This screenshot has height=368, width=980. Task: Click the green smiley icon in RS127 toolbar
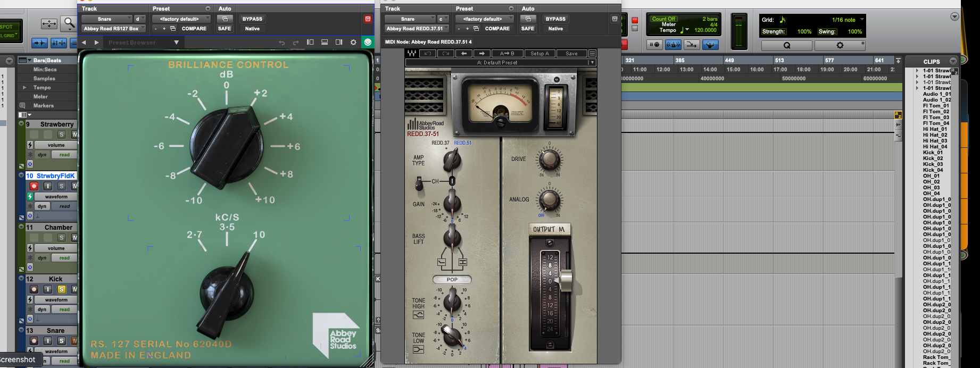click(x=368, y=42)
